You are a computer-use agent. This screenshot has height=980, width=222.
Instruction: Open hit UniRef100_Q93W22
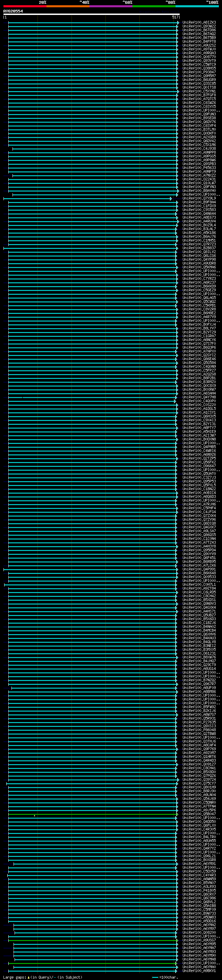click(x=199, y=26)
